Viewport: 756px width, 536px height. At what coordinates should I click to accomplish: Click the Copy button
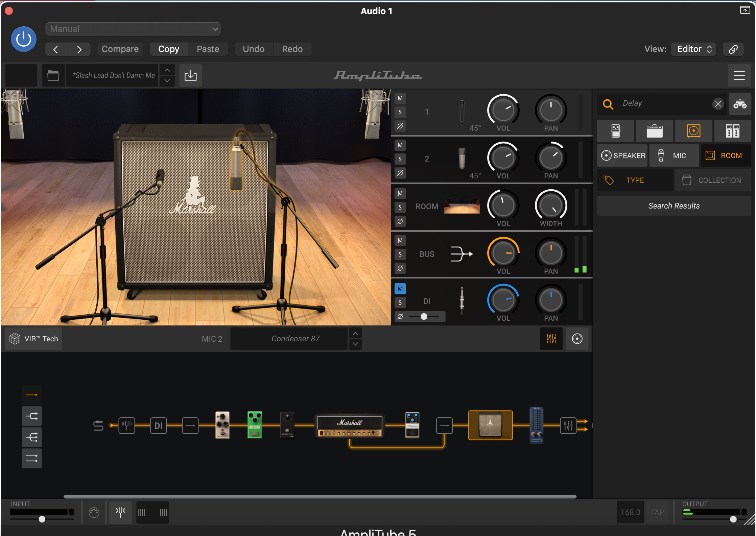click(x=168, y=49)
